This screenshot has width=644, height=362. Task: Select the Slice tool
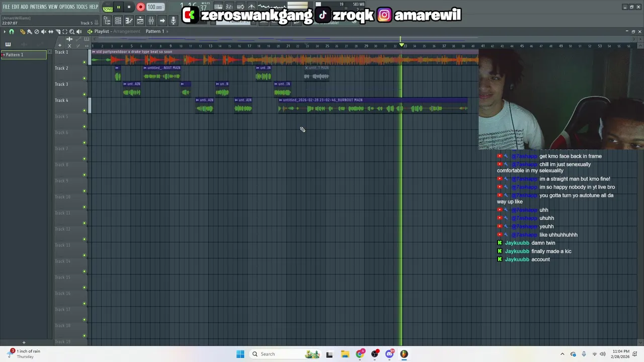point(58,32)
